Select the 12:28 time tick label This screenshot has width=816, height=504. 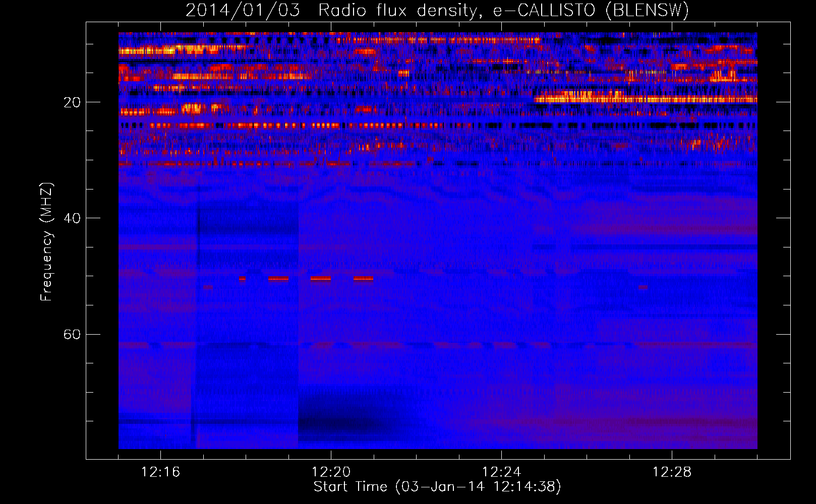click(x=672, y=472)
